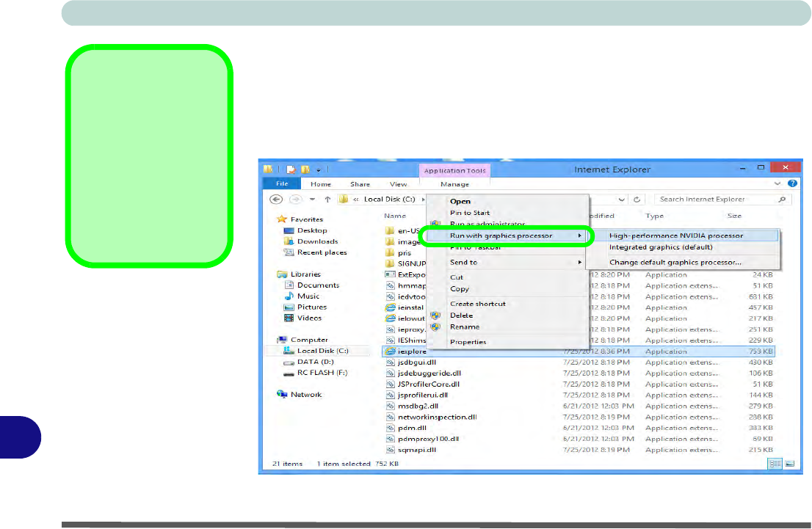The height and width of the screenshot is (529, 812).
Task: Select pdmproxy100.dll file
Action: (428, 439)
